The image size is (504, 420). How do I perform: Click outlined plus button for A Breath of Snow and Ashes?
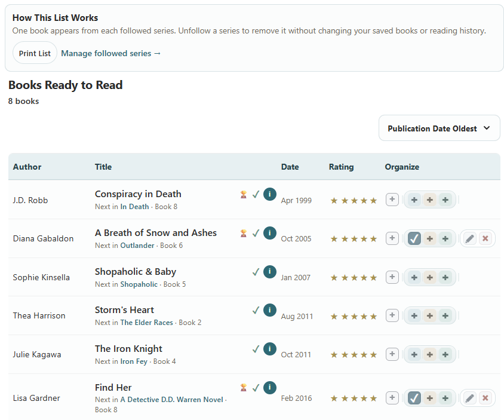tap(392, 238)
